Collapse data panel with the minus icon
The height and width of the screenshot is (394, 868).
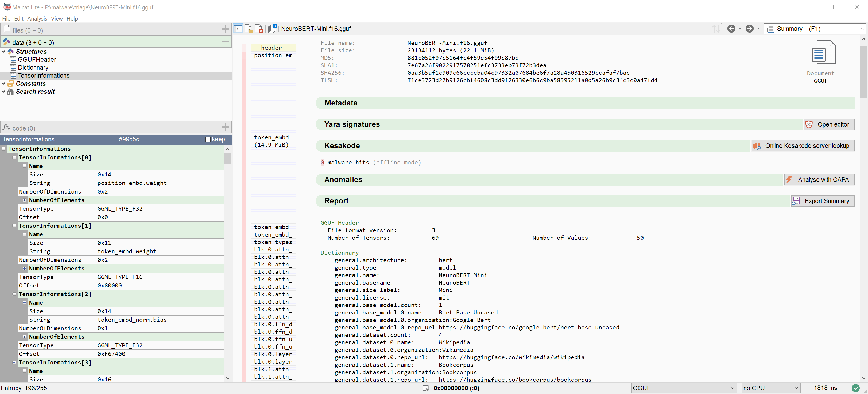click(x=226, y=41)
